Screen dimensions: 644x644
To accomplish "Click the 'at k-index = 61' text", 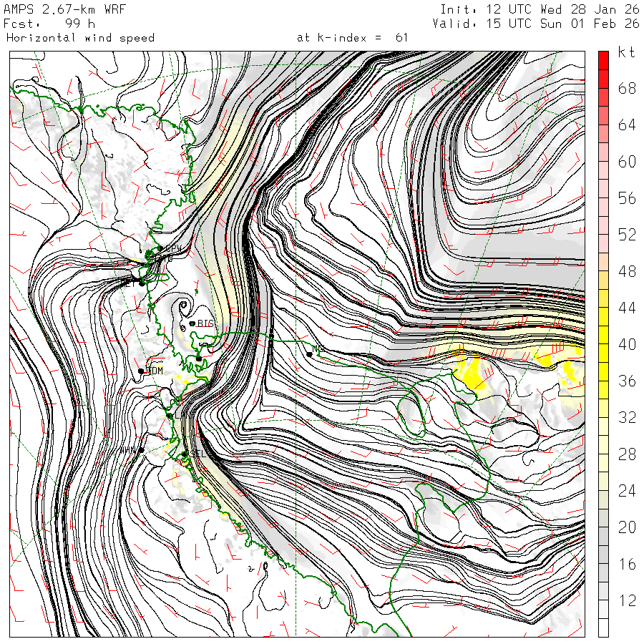I will 352,37.
